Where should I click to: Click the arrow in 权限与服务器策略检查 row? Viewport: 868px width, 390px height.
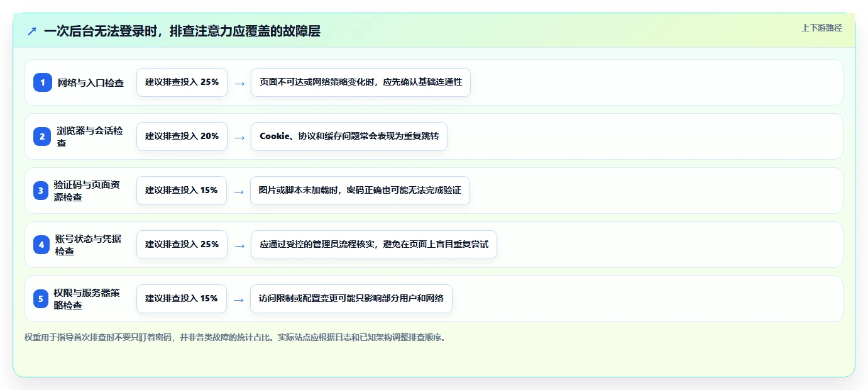(x=238, y=299)
